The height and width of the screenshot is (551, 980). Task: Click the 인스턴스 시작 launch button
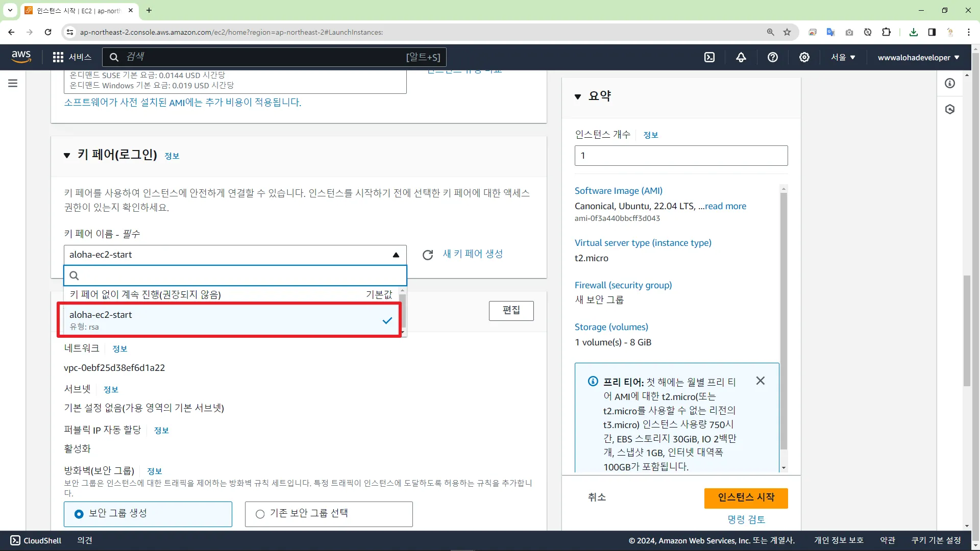coord(746,497)
